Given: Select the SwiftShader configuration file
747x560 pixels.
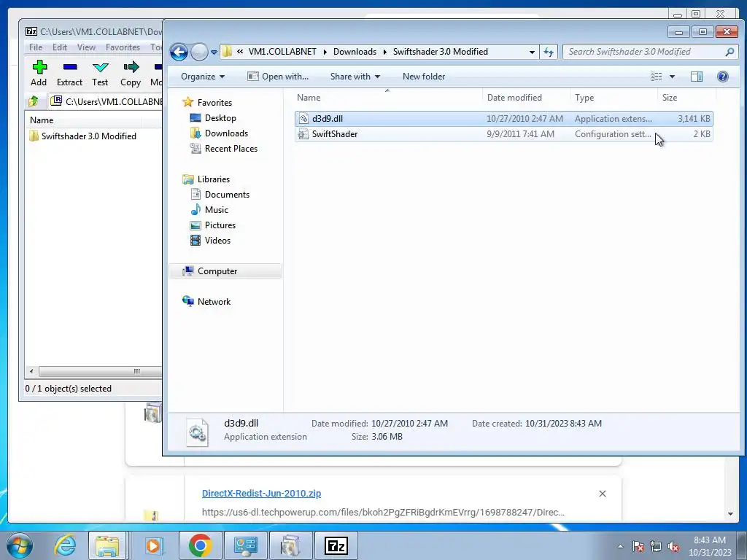Looking at the screenshot, I should [x=503, y=134].
